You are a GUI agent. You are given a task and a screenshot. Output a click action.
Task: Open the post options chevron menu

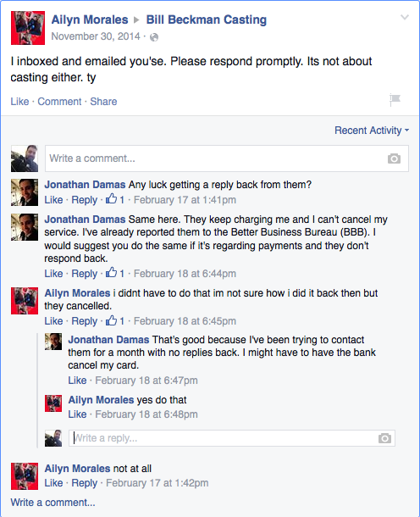(x=405, y=17)
